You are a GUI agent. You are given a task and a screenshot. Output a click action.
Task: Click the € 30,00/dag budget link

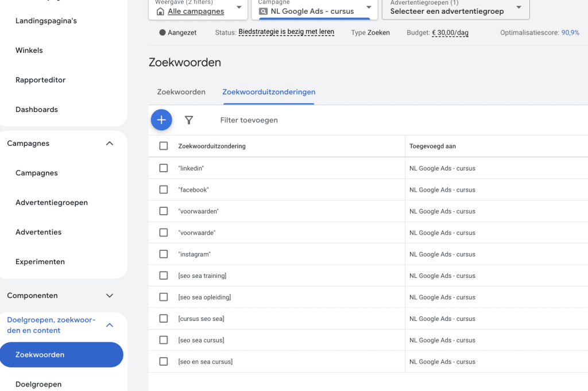(450, 33)
